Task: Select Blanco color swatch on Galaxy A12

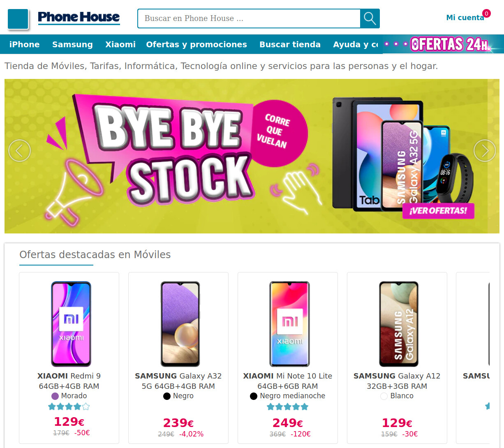Action: coord(384,396)
